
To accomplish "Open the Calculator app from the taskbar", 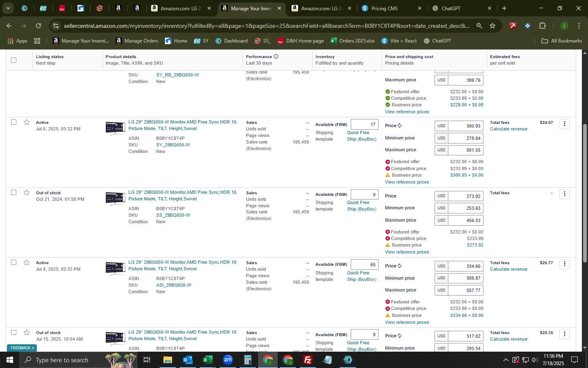I will 247,360.
